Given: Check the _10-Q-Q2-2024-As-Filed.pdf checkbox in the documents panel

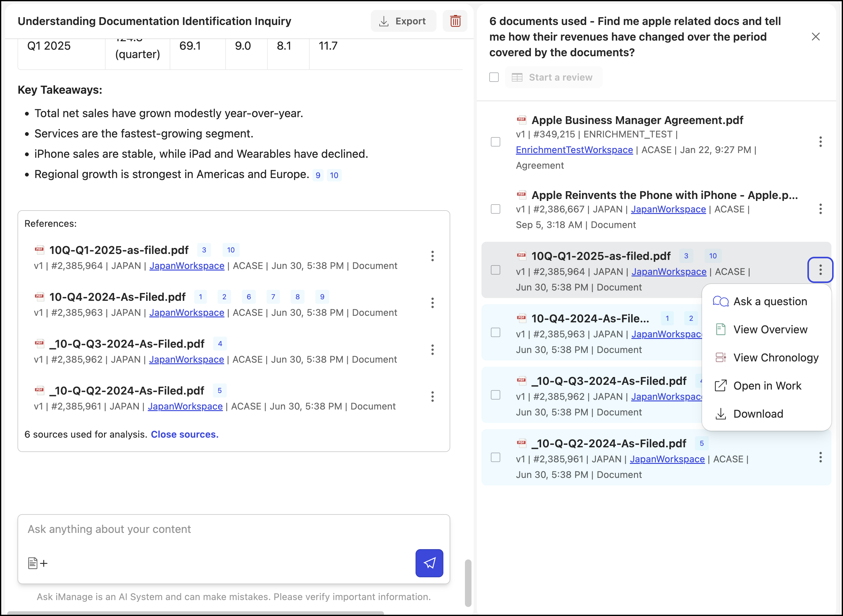Looking at the screenshot, I should pyautogui.click(x=495, y=458).
